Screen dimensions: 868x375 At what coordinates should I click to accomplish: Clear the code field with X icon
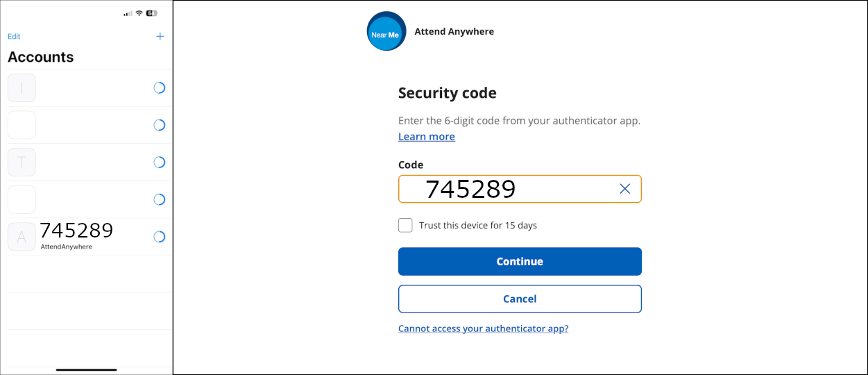coord(624,189)
